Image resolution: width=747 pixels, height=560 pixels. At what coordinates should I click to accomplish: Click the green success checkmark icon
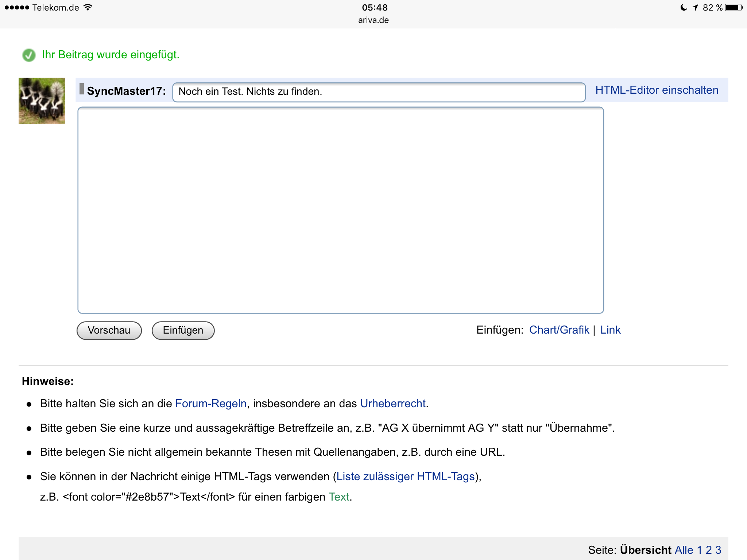click(29, 55)
